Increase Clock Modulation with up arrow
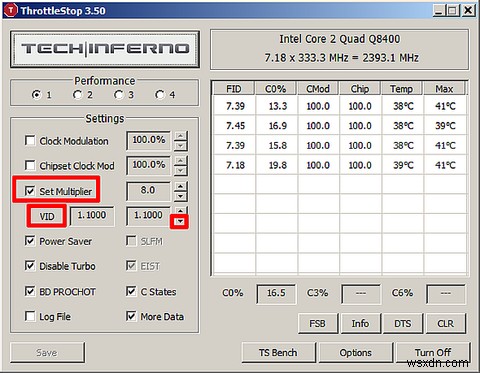The image size is (480, 373). coord(180,136)
